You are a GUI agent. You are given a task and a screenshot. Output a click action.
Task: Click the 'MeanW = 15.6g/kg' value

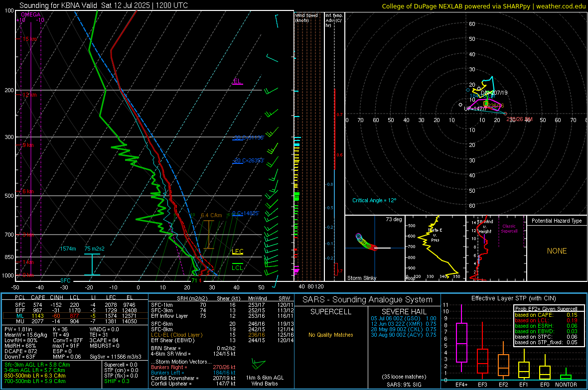25,335
